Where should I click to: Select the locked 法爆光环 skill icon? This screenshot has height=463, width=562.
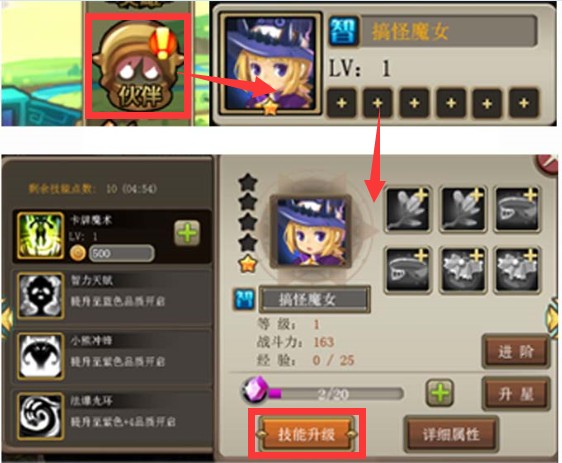pyautogui.click(x=41, y=416)
